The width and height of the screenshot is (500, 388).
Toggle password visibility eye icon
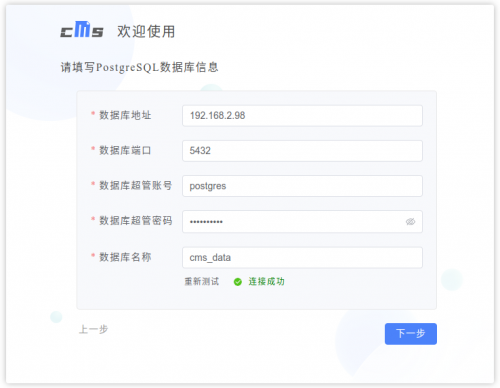(410, 222)
